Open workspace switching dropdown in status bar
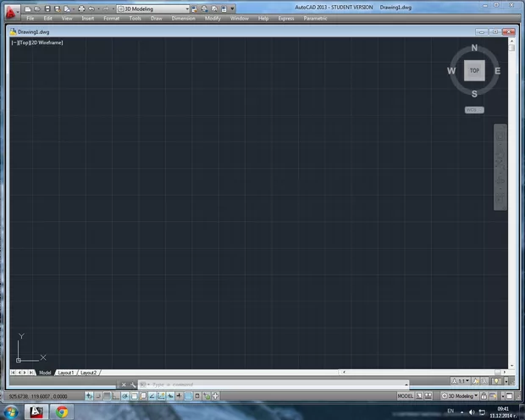525x420 pixels. (x=462, y=395)
